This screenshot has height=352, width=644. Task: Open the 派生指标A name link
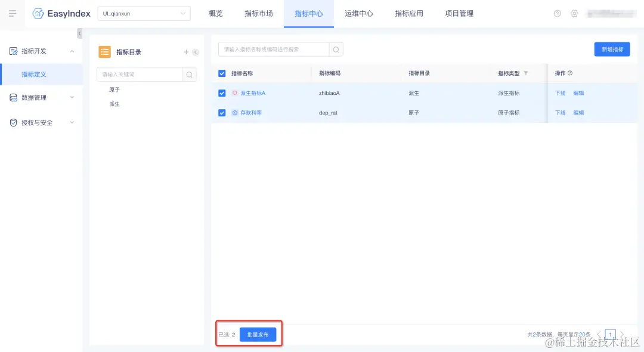[253, 93]
